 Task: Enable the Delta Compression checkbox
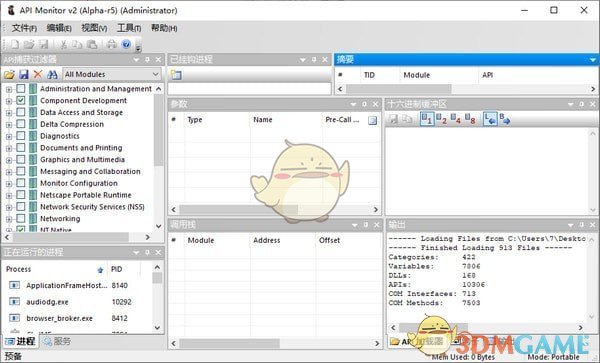(21, 124)
